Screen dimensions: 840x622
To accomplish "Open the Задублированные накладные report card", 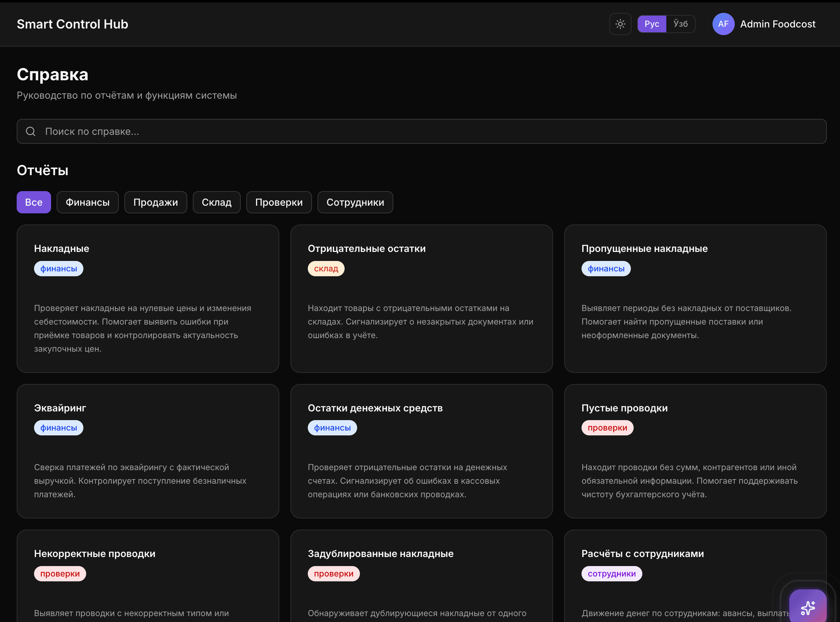I will 421,576.
